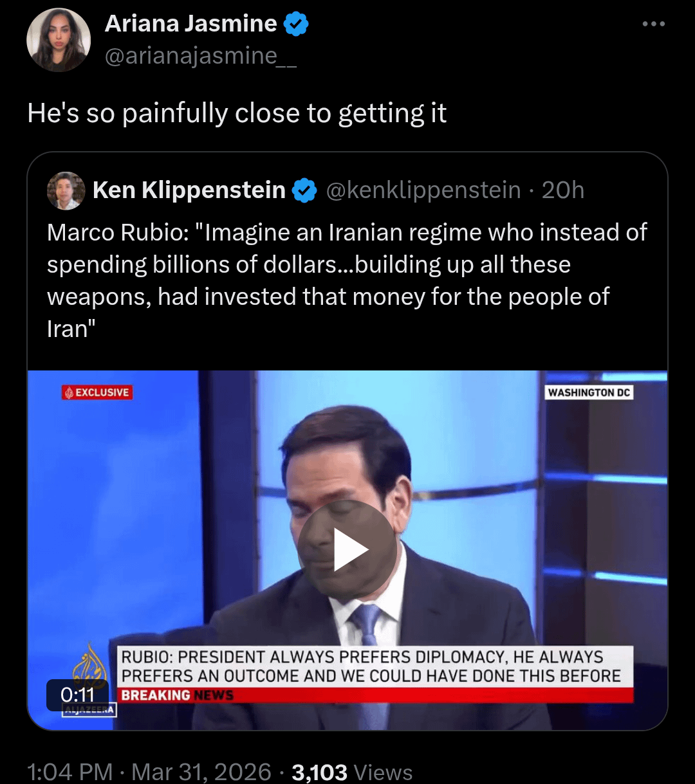Click Ken Klippenstein's small avatar

[66, 190]
